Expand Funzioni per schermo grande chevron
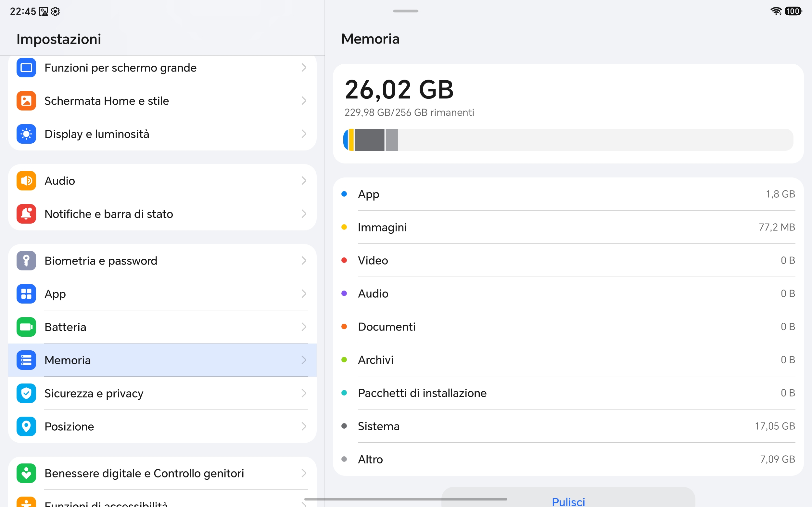The width and height of the screenshot is (812, 507). point(304,68)
